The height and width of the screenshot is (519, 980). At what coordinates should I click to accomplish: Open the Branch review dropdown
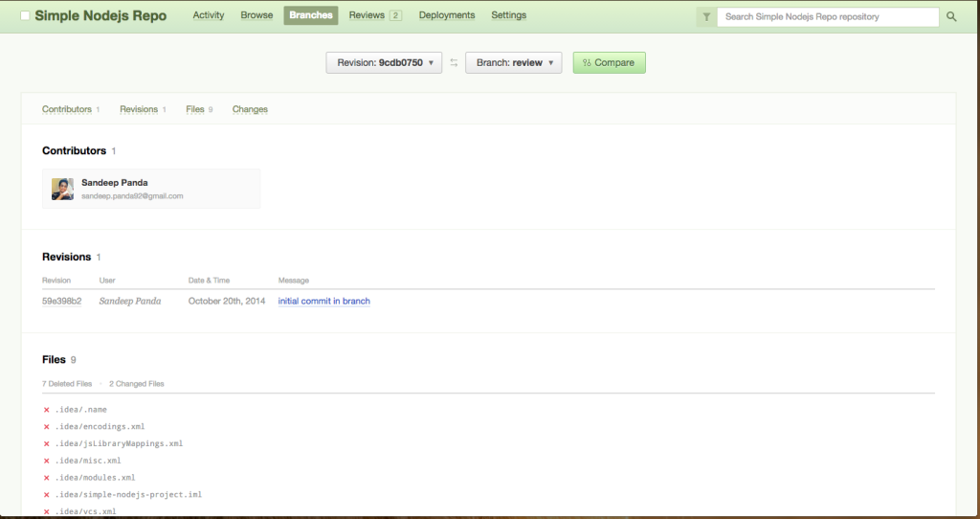click(513, 63)
